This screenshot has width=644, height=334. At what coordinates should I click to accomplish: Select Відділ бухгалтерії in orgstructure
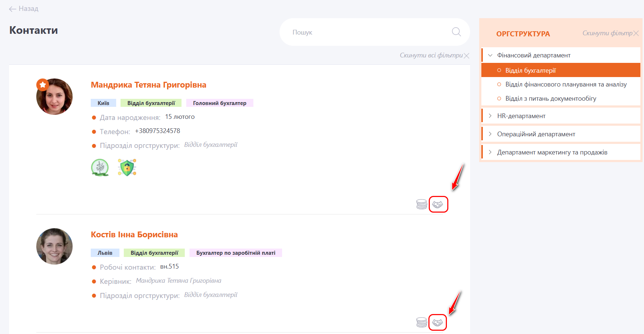click(x=530, y=71)
